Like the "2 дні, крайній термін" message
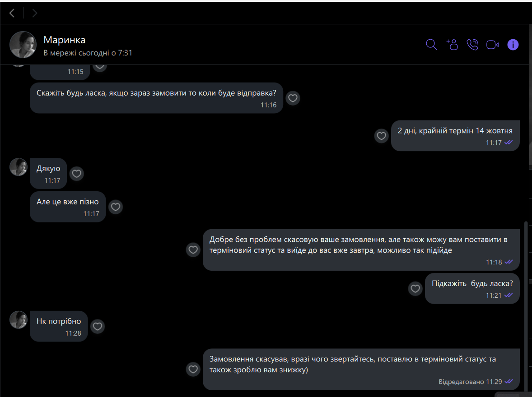Image resolution: width=532 pixels, height=397 pixels. (x=382, y=135)
